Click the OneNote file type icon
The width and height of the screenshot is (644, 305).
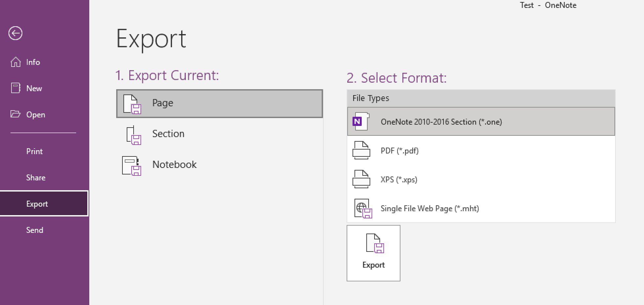(x=361, y=121)
